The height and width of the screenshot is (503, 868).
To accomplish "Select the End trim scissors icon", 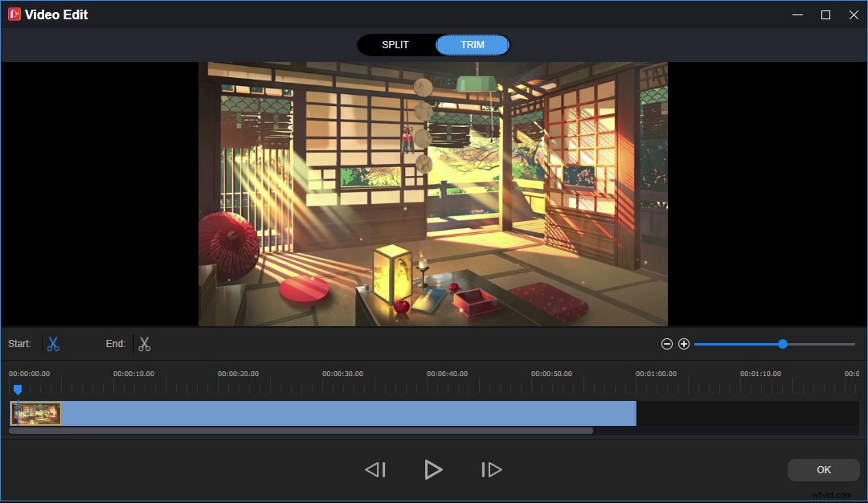I will 145,343.
